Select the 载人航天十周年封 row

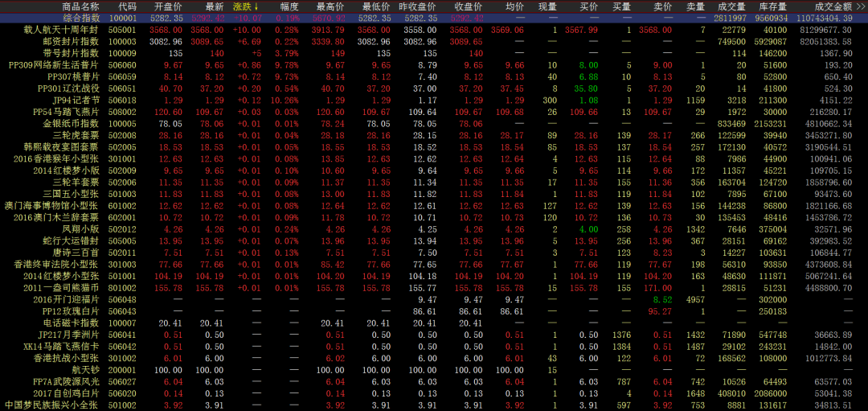coord(434,30)
